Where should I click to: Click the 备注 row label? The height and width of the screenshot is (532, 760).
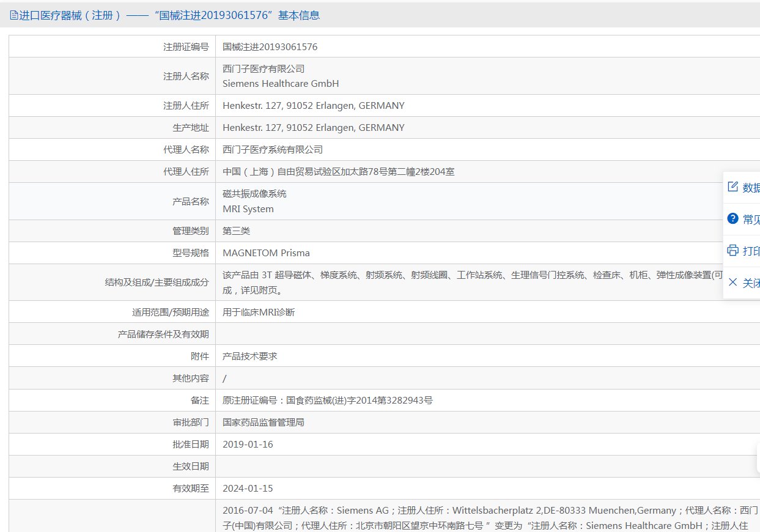200,401
